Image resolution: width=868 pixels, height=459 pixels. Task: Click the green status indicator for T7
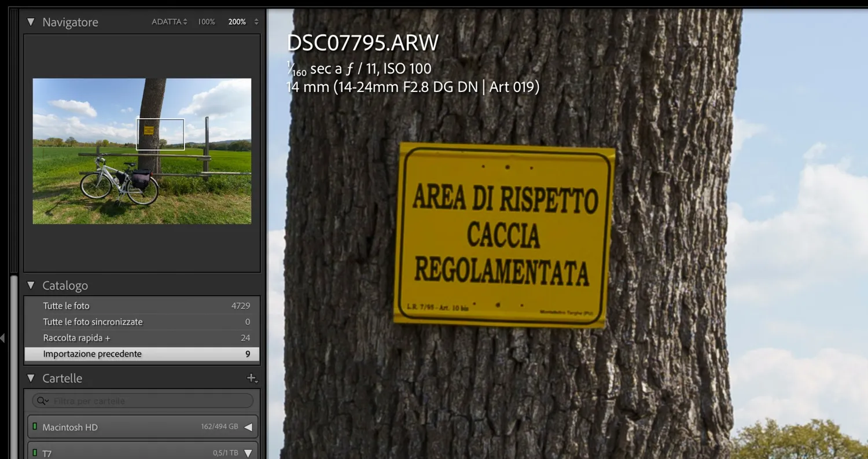pyautogui.click(x=35, y=453)
